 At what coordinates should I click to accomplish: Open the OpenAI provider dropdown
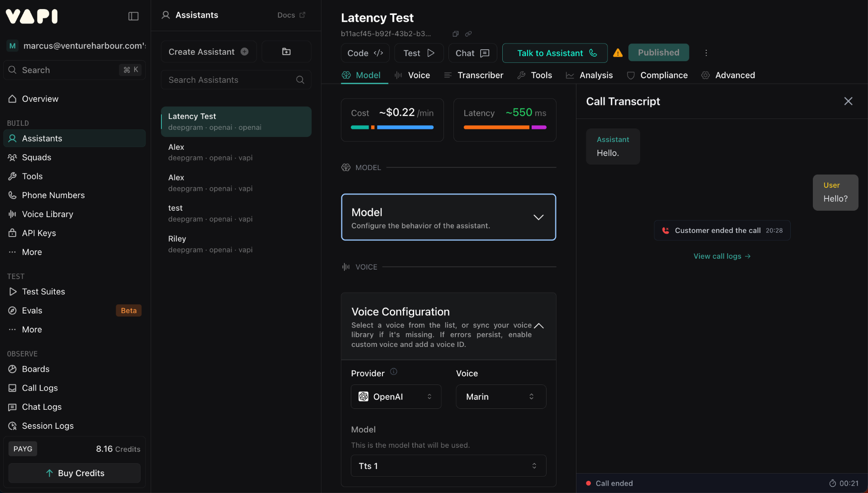[396, 397]
